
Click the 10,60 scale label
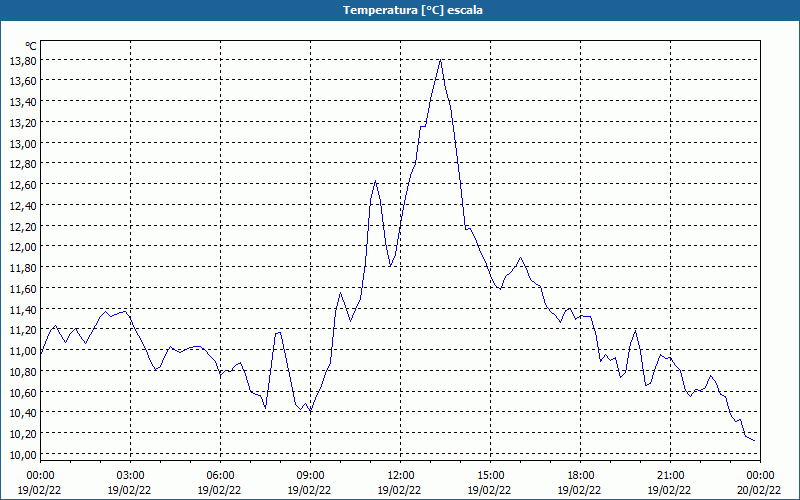click(23, 392)
